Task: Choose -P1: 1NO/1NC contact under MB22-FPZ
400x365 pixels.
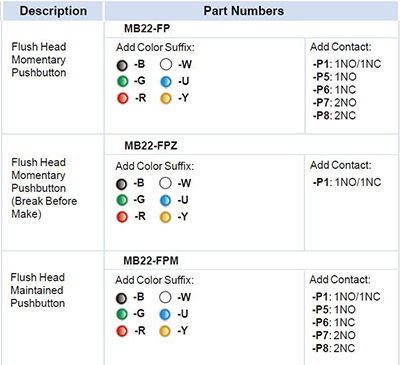Action: click(347, 182)
